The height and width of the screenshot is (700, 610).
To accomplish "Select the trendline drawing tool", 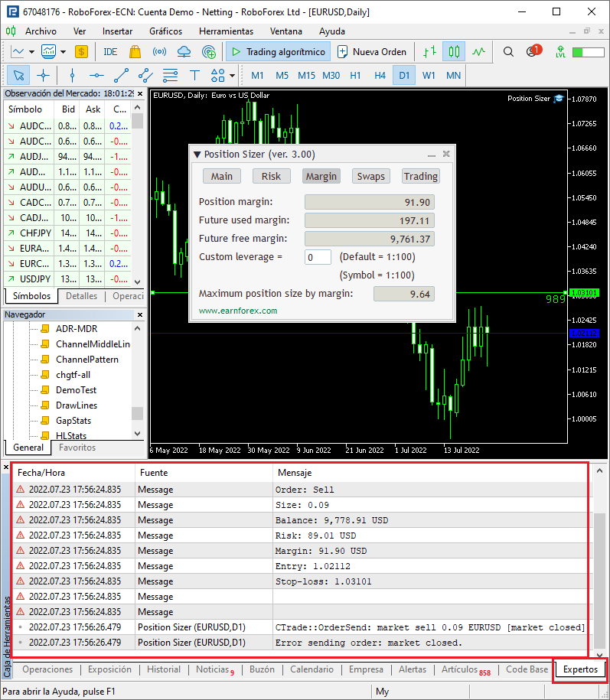I will click(x=121, y=76).
